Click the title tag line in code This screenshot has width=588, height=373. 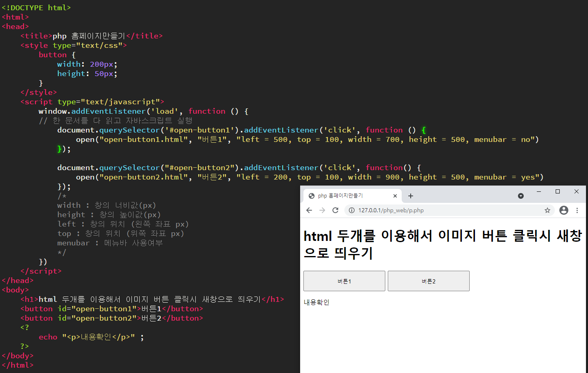pyautogui.click(x=91, y=36)
